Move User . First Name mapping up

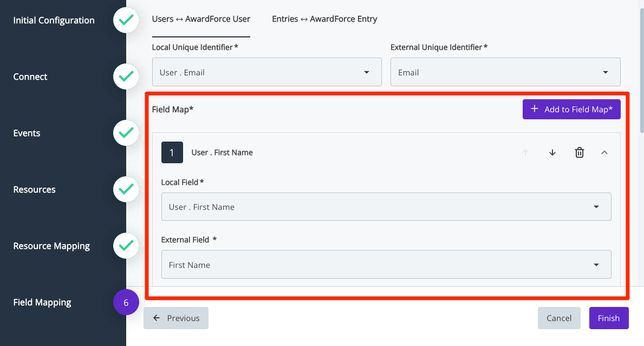pyautogui.click(x=525, y=152)
